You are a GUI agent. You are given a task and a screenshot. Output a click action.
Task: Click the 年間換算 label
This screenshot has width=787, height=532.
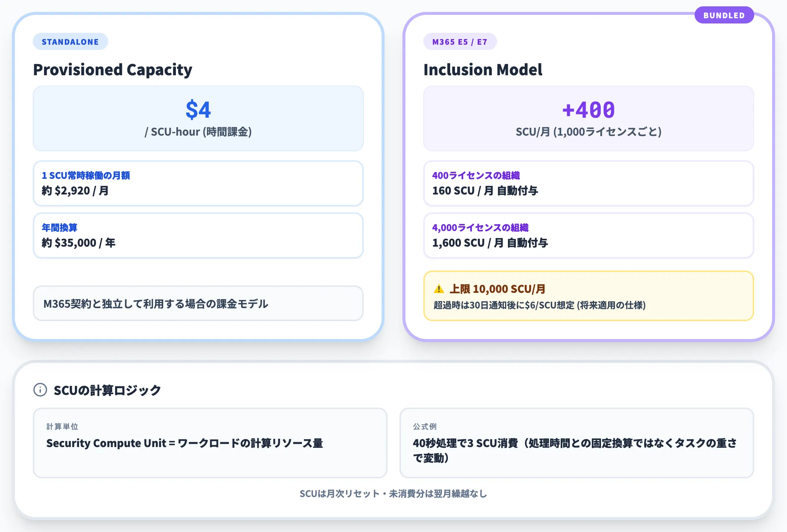(60, 227)
